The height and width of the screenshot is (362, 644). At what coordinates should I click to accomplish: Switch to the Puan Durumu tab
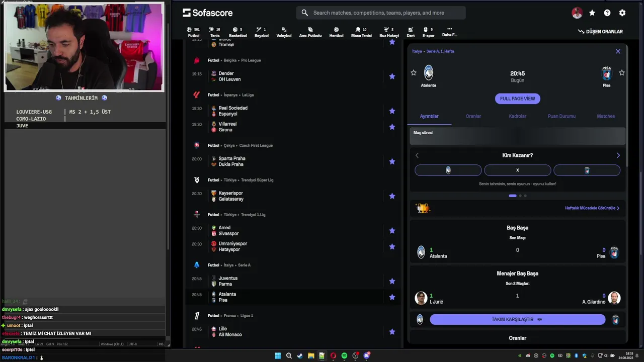tap(561, 116)
